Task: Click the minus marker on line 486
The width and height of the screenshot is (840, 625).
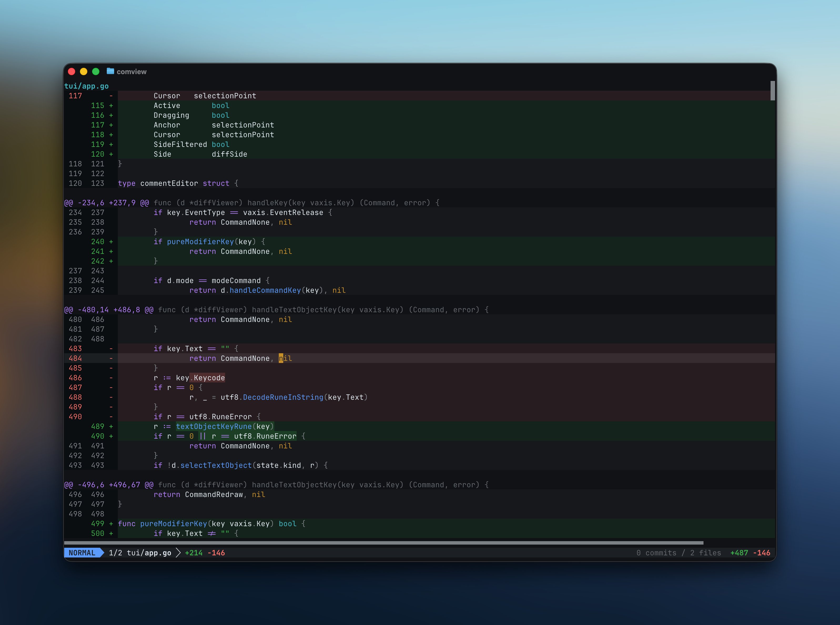Action: tap(111, 378)
